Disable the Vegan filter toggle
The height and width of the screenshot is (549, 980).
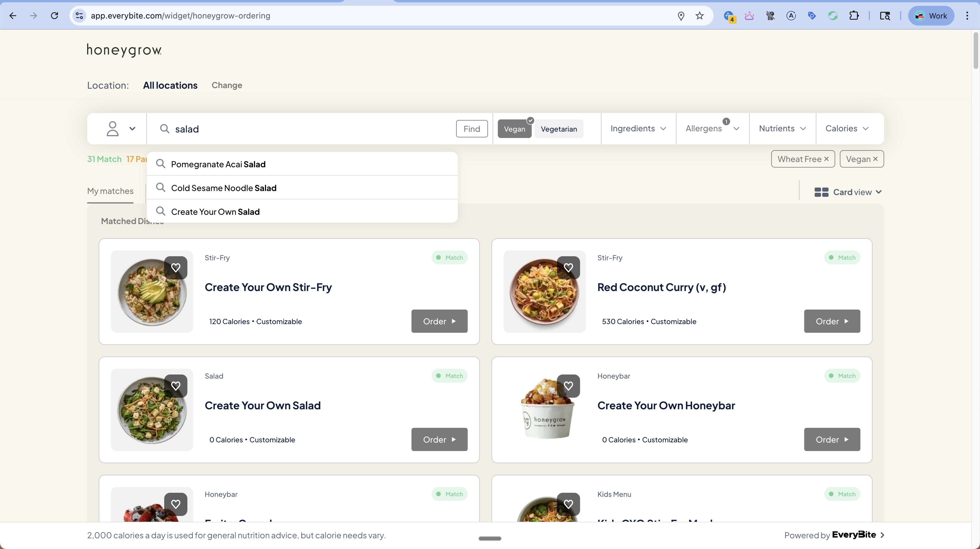514,128
